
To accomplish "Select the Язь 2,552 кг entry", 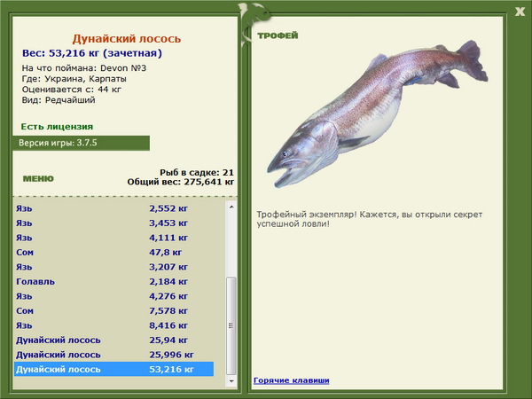I will [114, 208].
